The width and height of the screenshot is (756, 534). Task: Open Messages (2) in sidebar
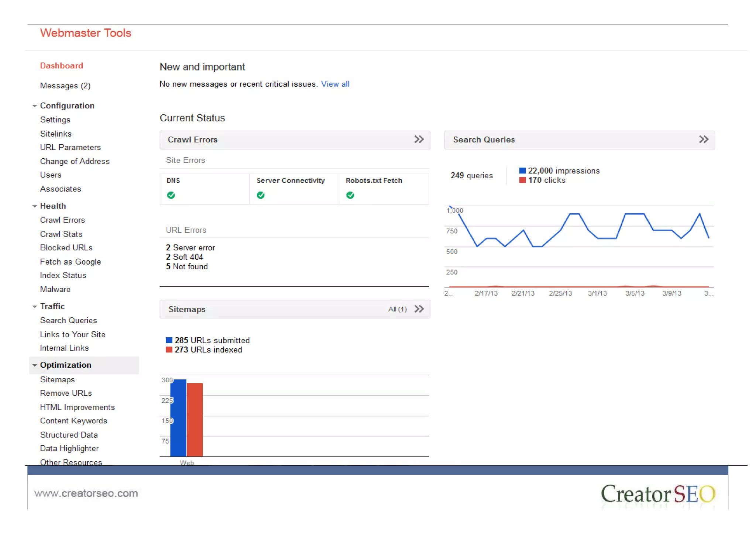(65, 86)
